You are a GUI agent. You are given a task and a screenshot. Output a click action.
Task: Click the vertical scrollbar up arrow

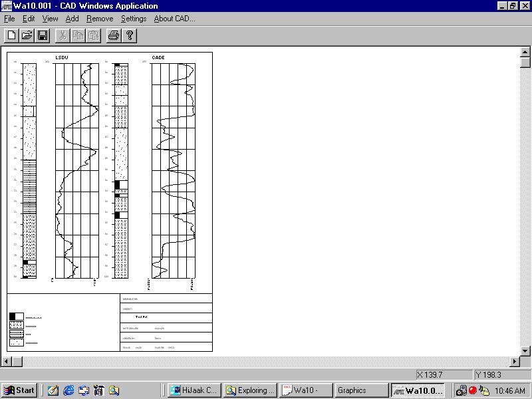[525, 52]
